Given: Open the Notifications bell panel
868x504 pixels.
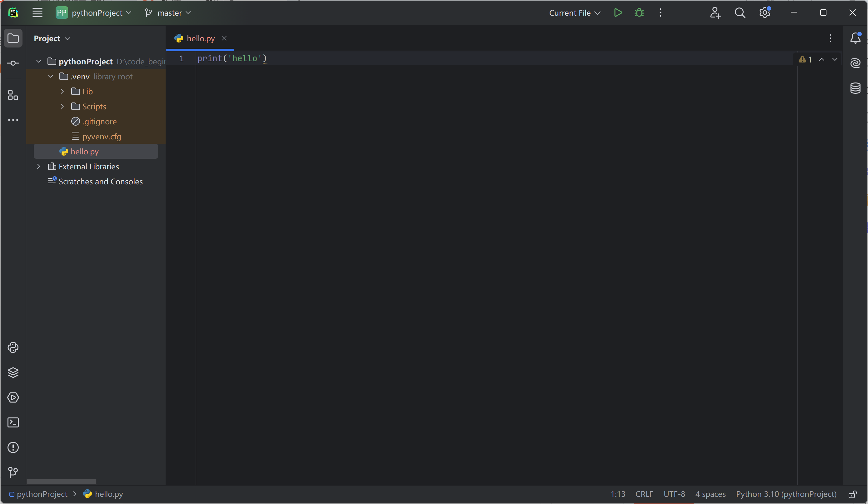Looking at the screenshot, I should point(855,38).
